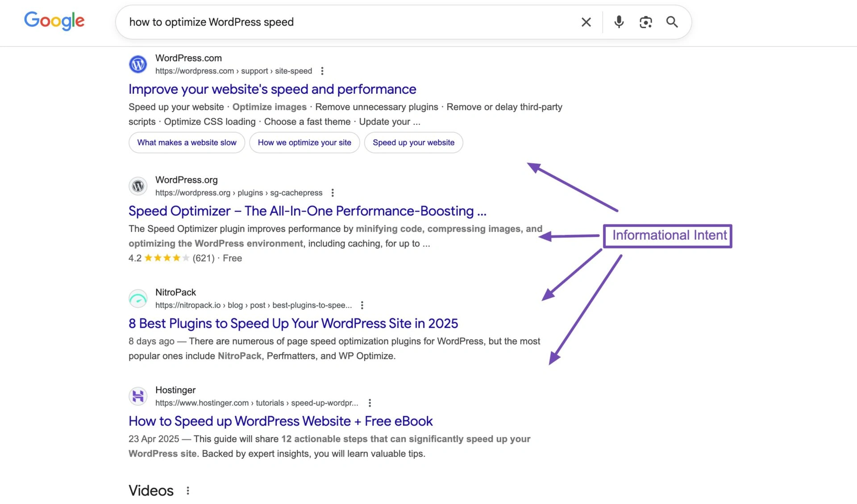Viewport: 857px width, 504px height.
Task: Clear the search query with X
Action: 586,22
